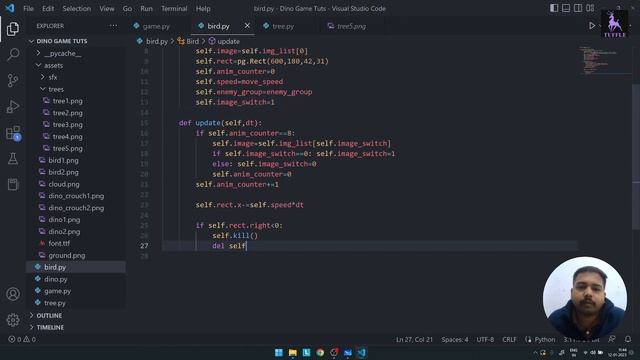
Task: Open tree.py in explorer tree
Action: [55, 303]
